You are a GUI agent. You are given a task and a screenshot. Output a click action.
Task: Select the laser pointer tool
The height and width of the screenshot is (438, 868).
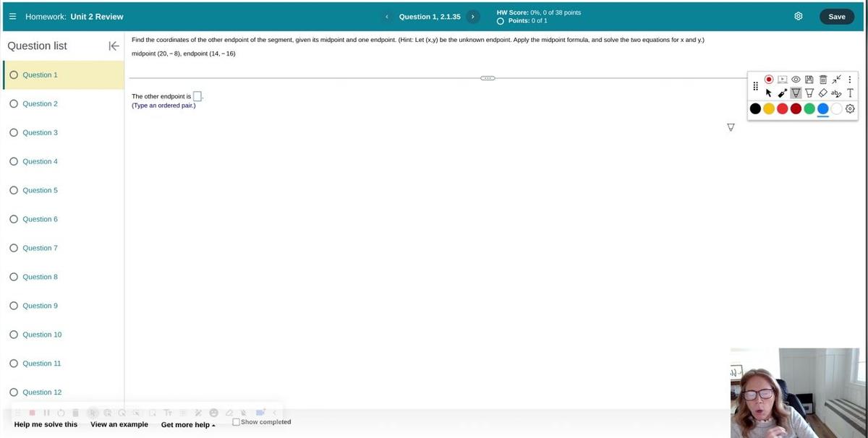click(x=782, y=93)
